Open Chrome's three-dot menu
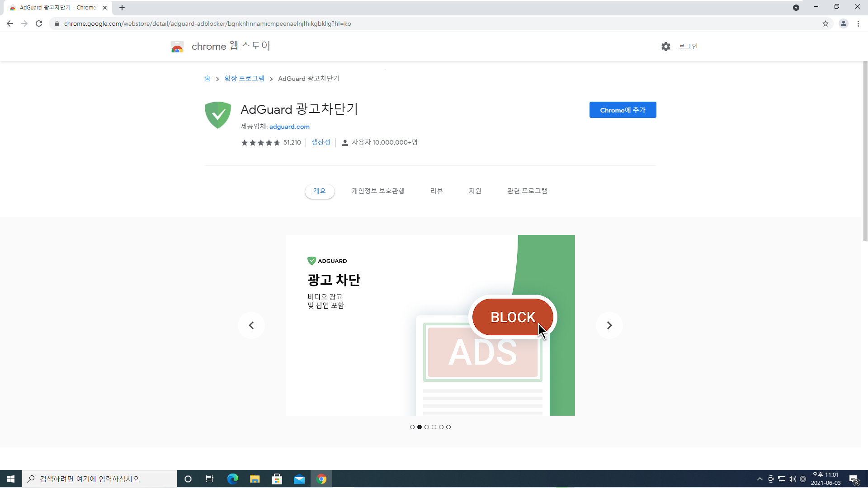 (858, 23)
